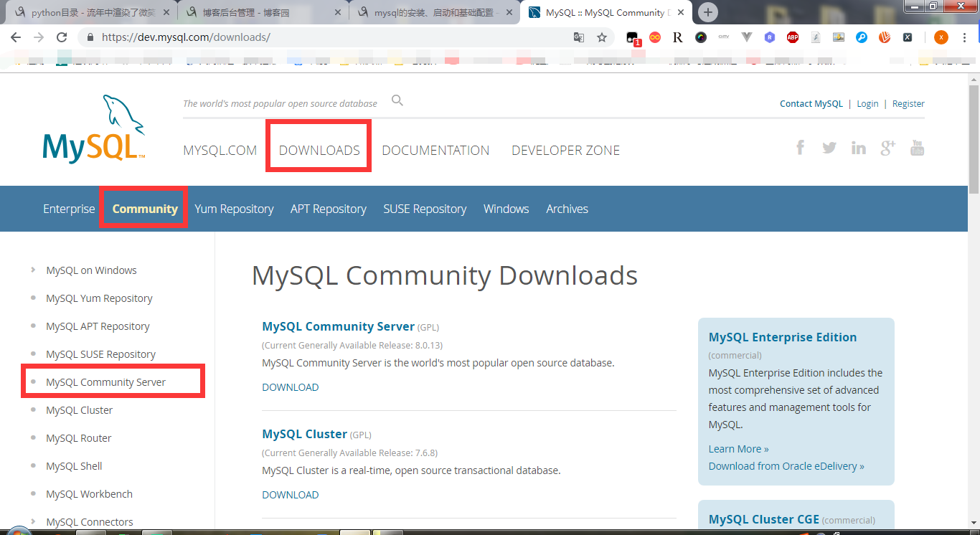The image size is (980, 535).
Task: Open MySQL Router in sidebar
Action: click(x=78, y=438)
